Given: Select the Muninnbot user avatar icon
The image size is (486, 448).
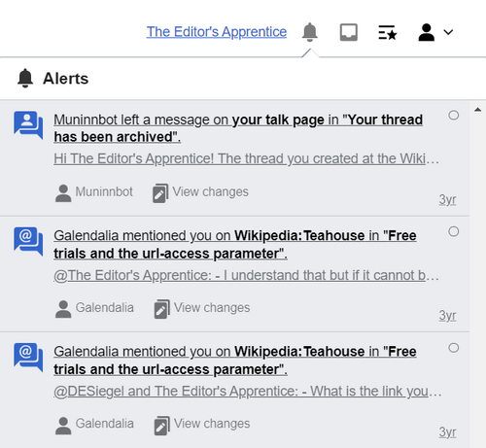Looking at the screenshot, I should click(63, 193).
